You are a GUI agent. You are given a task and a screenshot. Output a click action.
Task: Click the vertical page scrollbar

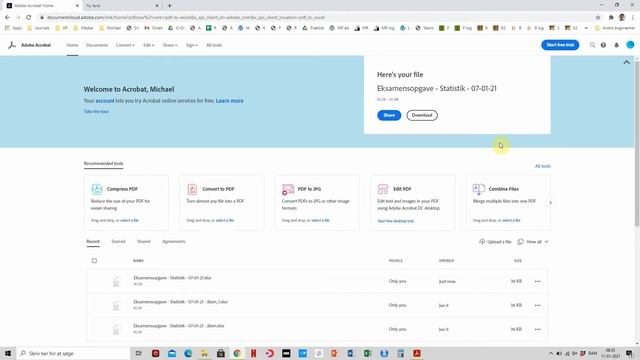[637, 143]
